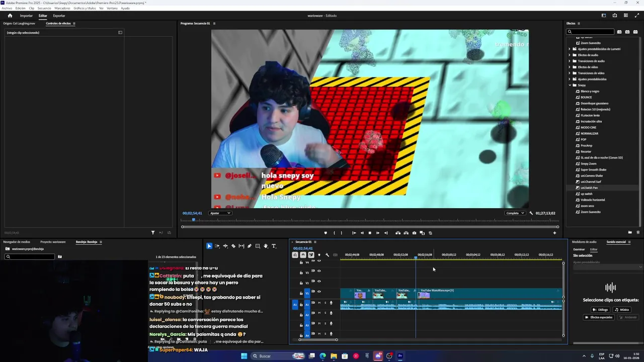
Task: Select the Razor tool
Action: tap(233, 246)
